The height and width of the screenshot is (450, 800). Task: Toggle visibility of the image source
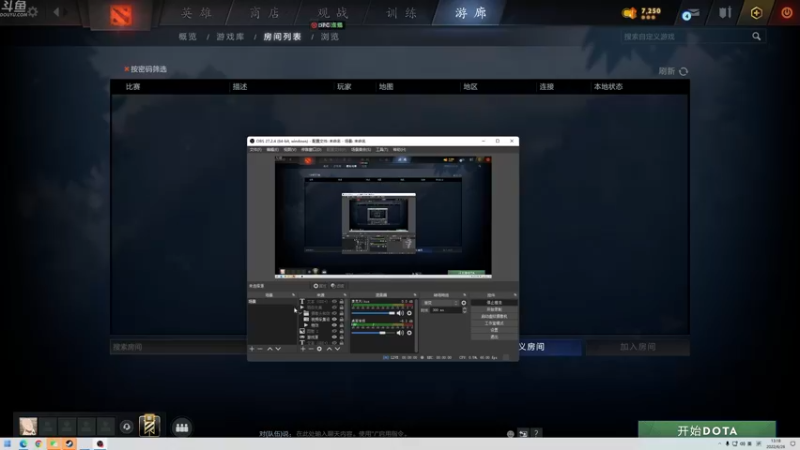tap(335, 331)
